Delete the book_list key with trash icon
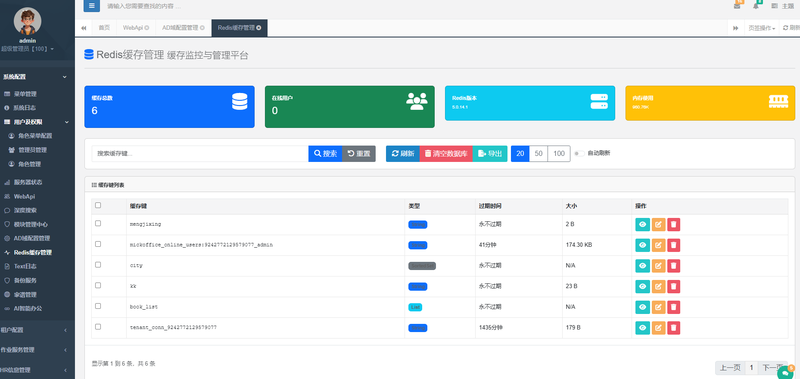The height and width of the screenshot is (379, 800). (x=673, y=307)
